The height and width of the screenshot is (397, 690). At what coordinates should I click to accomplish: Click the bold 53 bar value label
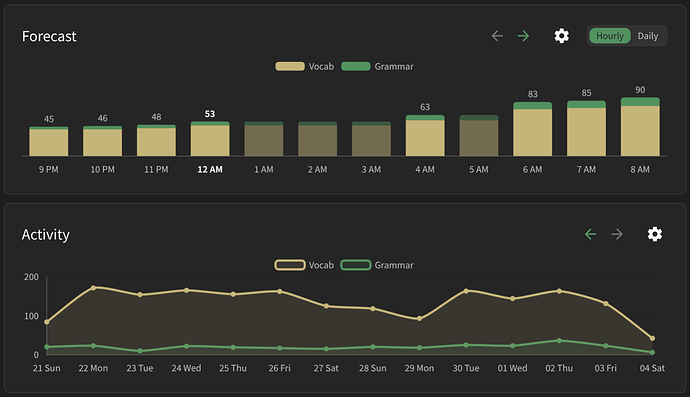[x=210, y=114]
